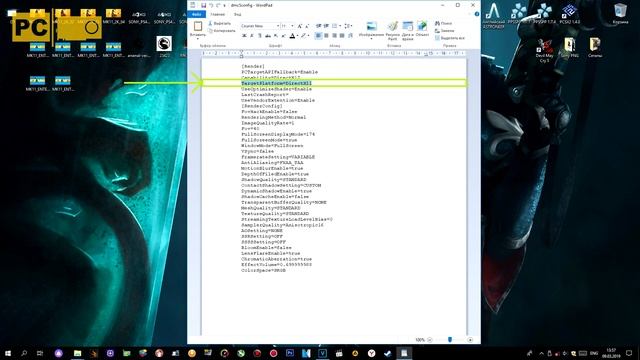Click the zoom in plus button

point(470,340)
